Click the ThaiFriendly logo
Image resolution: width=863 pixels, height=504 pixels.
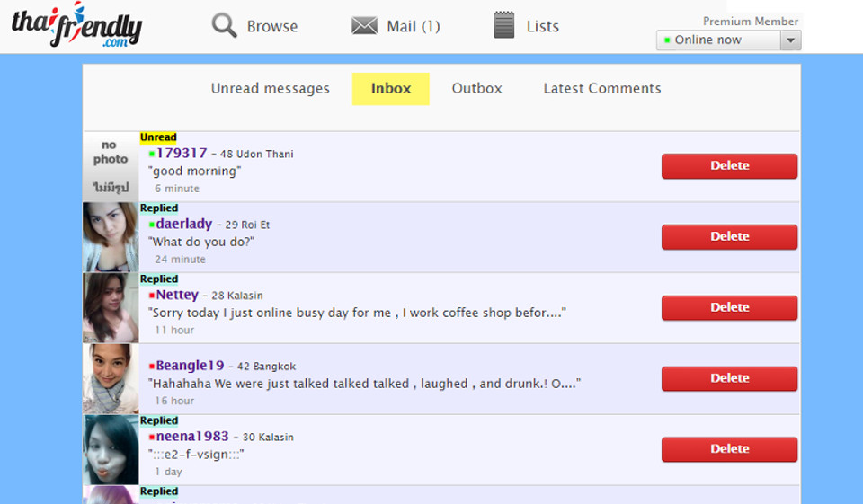(76, 26)
